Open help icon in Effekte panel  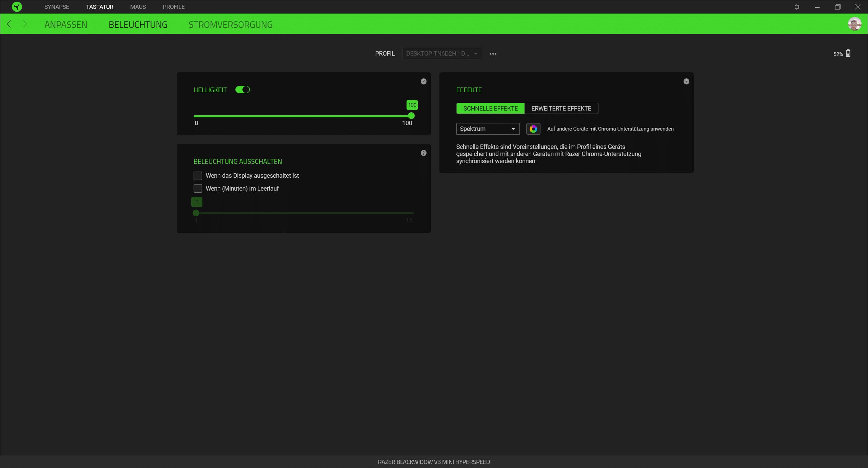[x=686, y=81]
